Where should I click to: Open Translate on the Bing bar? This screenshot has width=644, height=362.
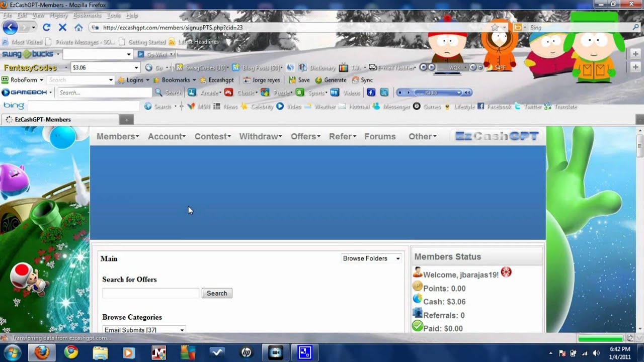560,107
